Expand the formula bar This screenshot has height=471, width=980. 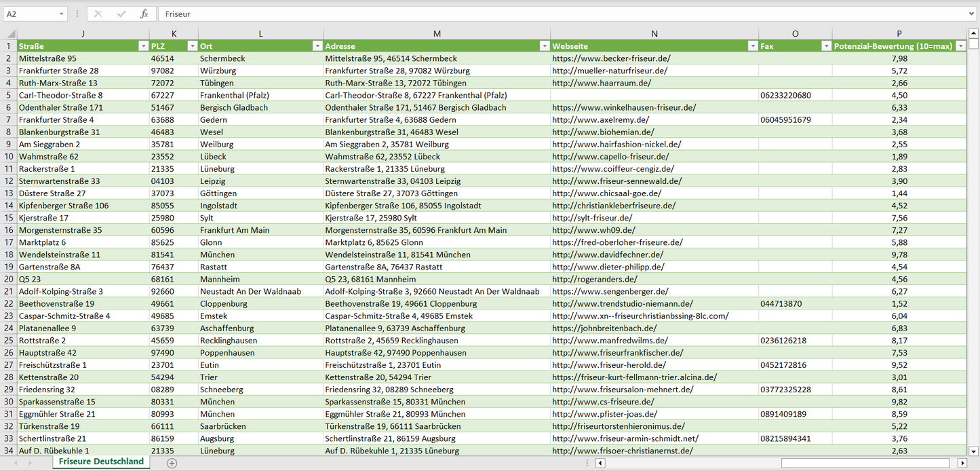click(972, 14)
